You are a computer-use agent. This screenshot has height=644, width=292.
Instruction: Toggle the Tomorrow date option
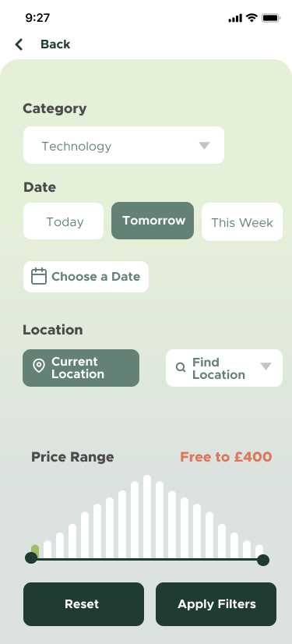tap(153, 221)
